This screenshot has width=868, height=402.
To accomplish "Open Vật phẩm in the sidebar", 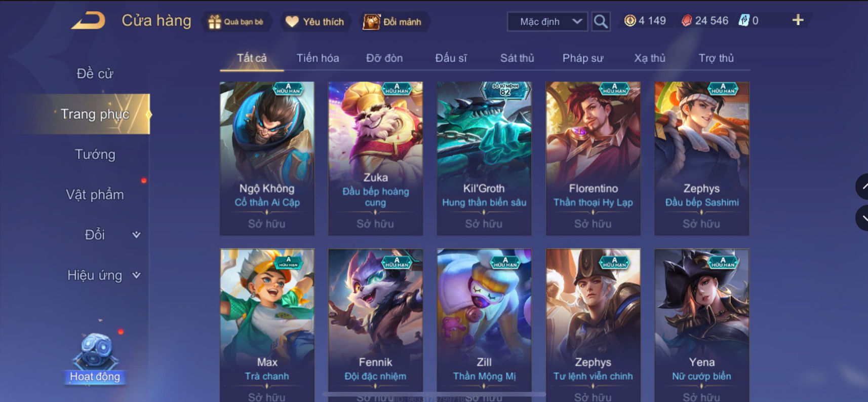I will coord(95,194).
